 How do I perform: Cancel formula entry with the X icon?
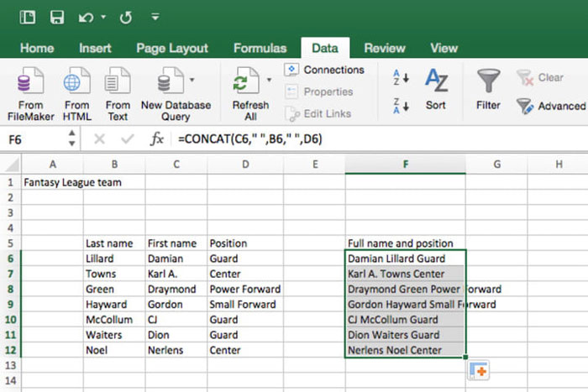99,139
